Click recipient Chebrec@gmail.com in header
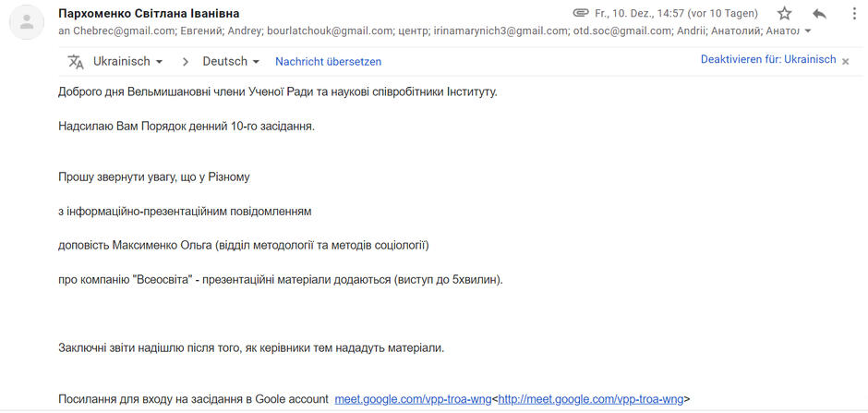868x413 pixels. [x=125, y=31]
